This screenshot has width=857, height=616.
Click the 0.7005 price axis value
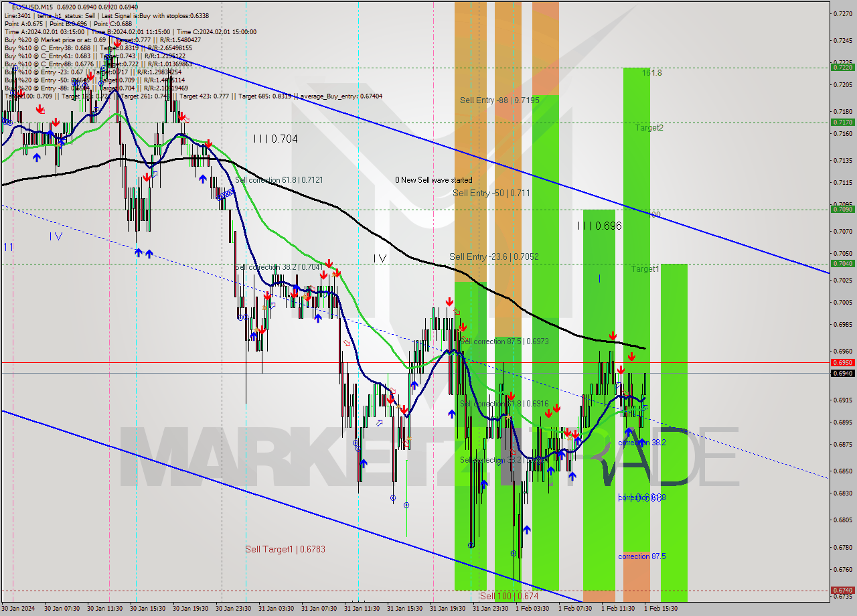click(x=842, y=302)
